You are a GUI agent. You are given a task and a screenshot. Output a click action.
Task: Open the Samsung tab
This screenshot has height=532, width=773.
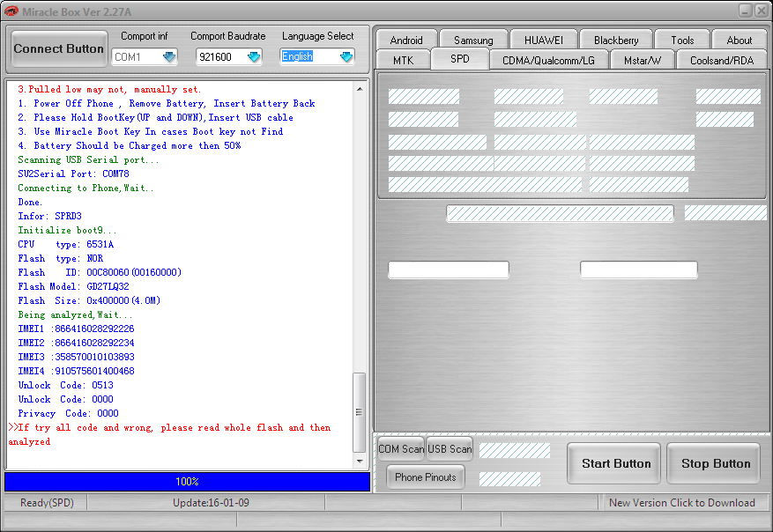coord(473,40)
